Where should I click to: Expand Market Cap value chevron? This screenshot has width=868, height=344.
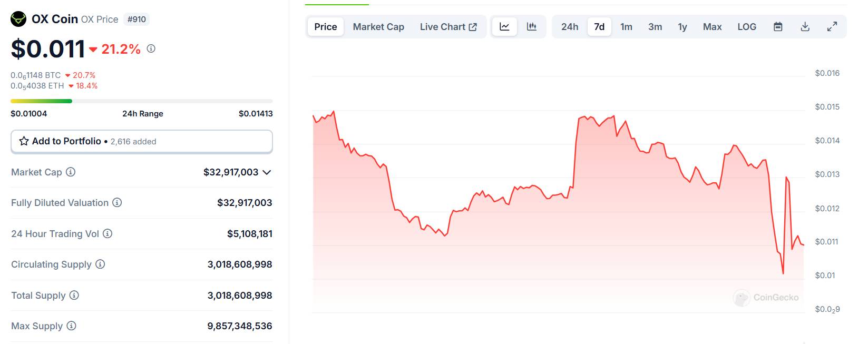coord(267,172)
